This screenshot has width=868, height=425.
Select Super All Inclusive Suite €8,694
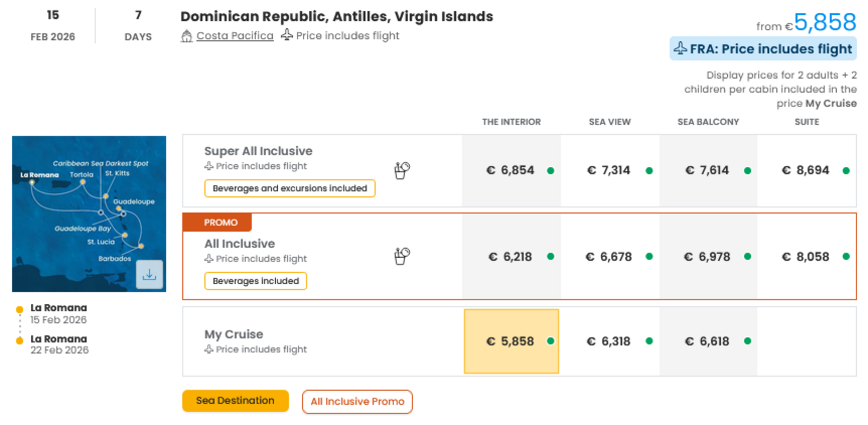click(806, 171)
